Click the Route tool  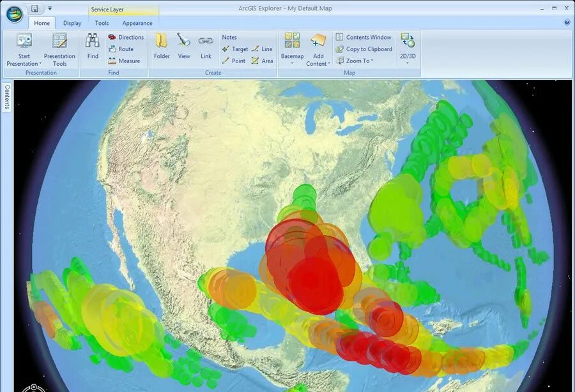click(x=121, y=49)
